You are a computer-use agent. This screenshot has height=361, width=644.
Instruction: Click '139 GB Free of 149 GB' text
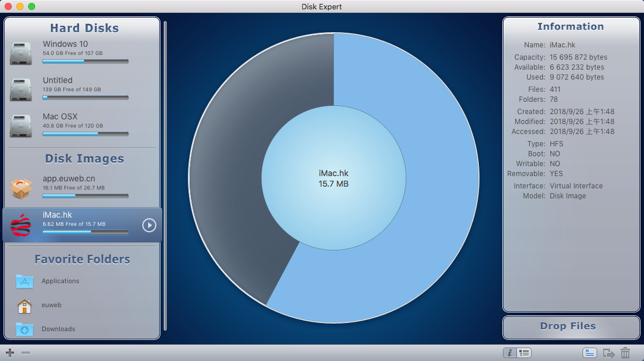[x=72, y=90]
